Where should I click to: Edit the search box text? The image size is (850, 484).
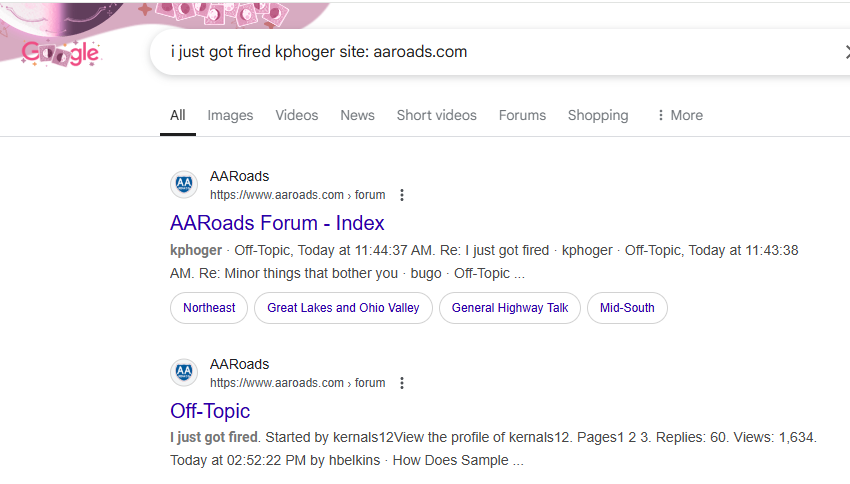(319, 52)
